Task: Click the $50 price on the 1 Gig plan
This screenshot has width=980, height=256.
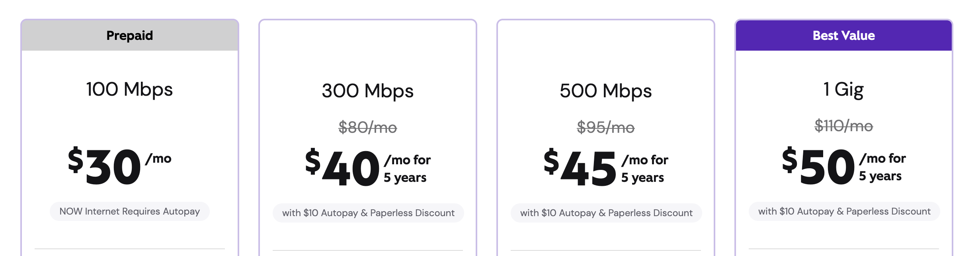Action: tap(818, 166)
